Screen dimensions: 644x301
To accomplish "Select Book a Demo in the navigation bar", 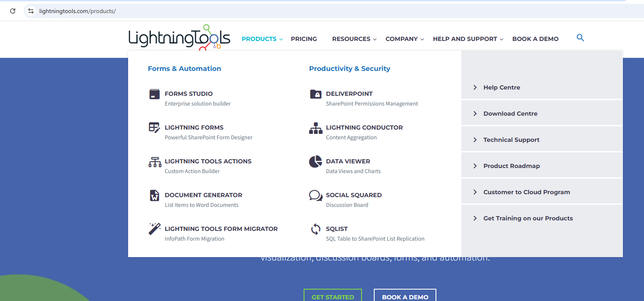I will pos(535,39).
